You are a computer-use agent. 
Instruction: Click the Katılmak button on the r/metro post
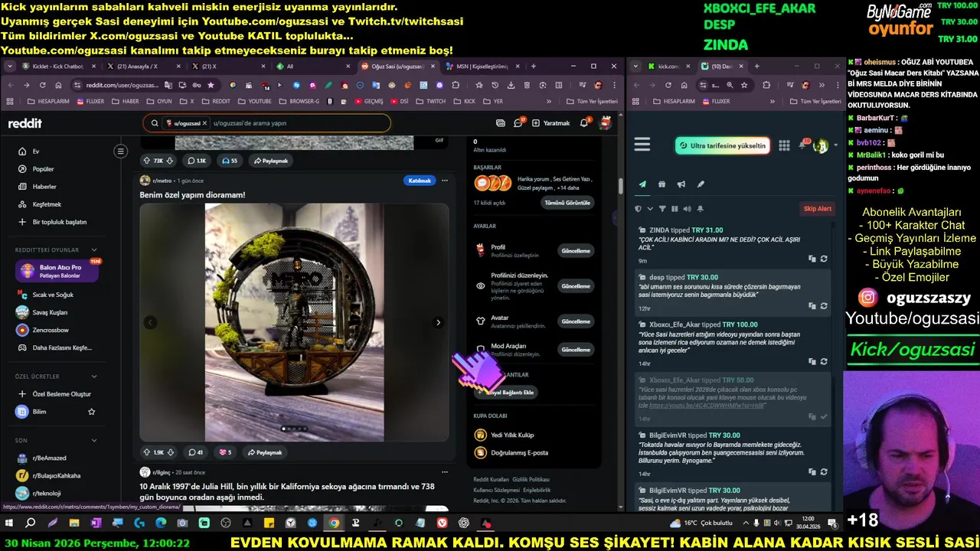tap(420, 181)
